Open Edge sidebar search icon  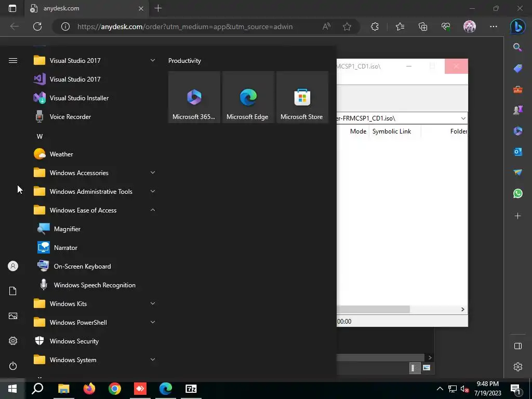[x=518, y=47]
